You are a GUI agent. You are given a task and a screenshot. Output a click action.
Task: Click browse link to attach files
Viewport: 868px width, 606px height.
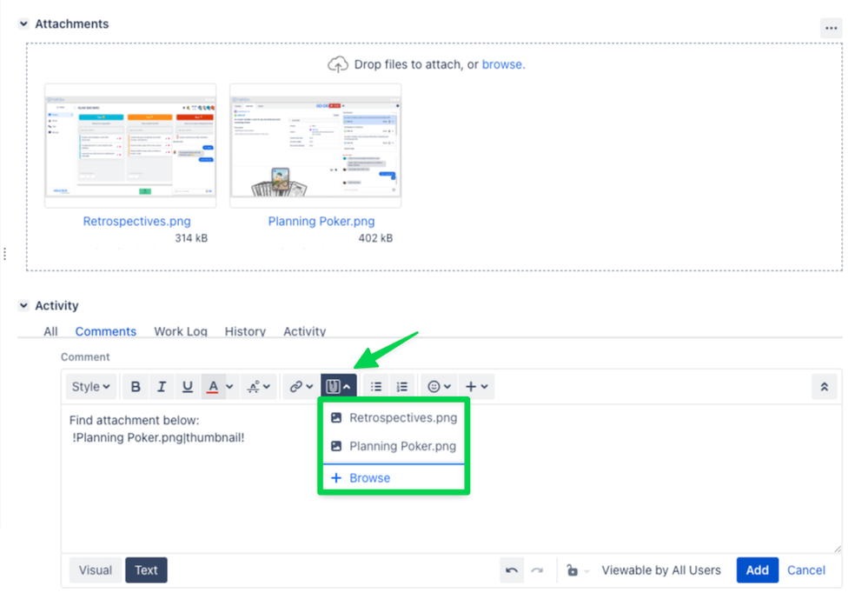(503, 64)
